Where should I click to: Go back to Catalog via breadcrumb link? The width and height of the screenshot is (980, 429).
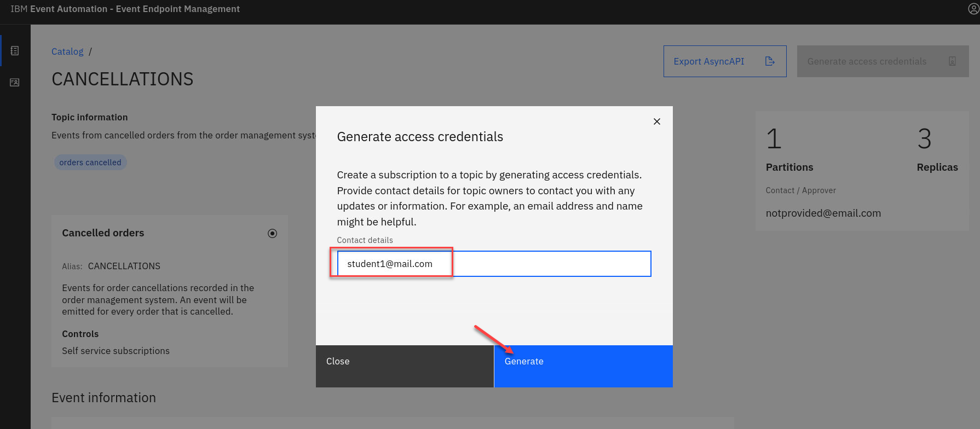coord(67,51)
